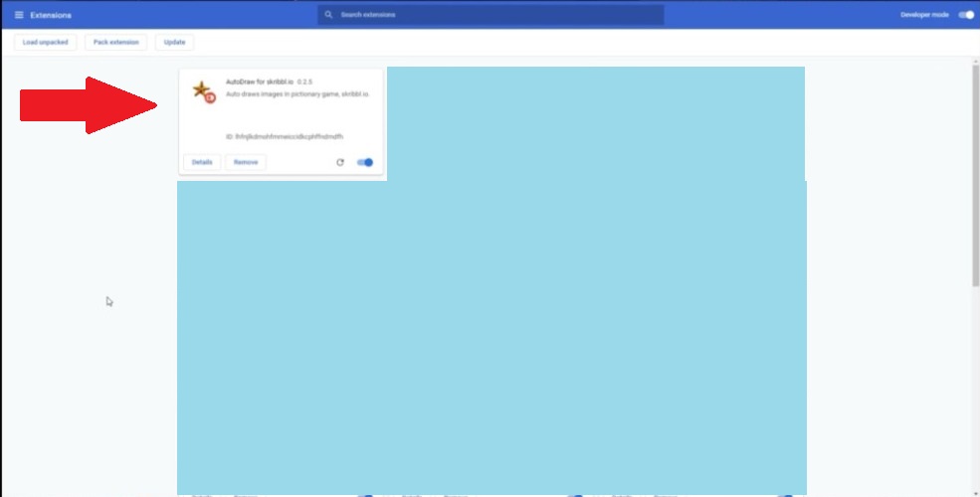The image size is (980, 497).
Task: Click the Extensions page title
Action: pos(51,15)
